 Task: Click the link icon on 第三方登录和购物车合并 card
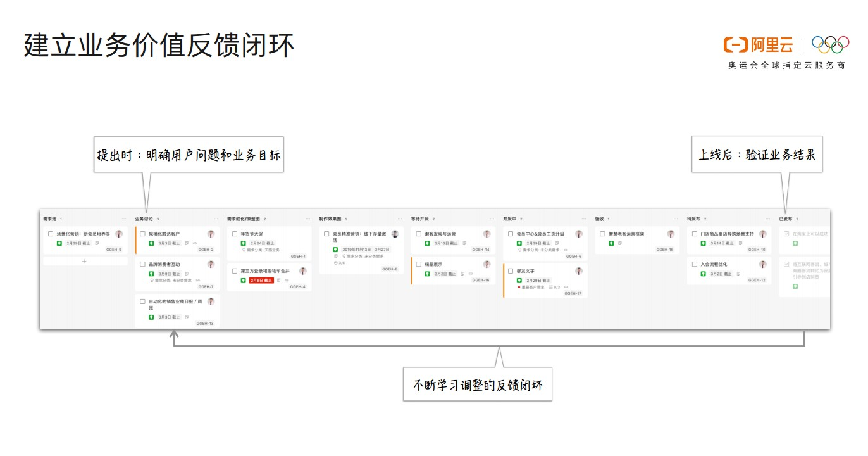[286, 281]
